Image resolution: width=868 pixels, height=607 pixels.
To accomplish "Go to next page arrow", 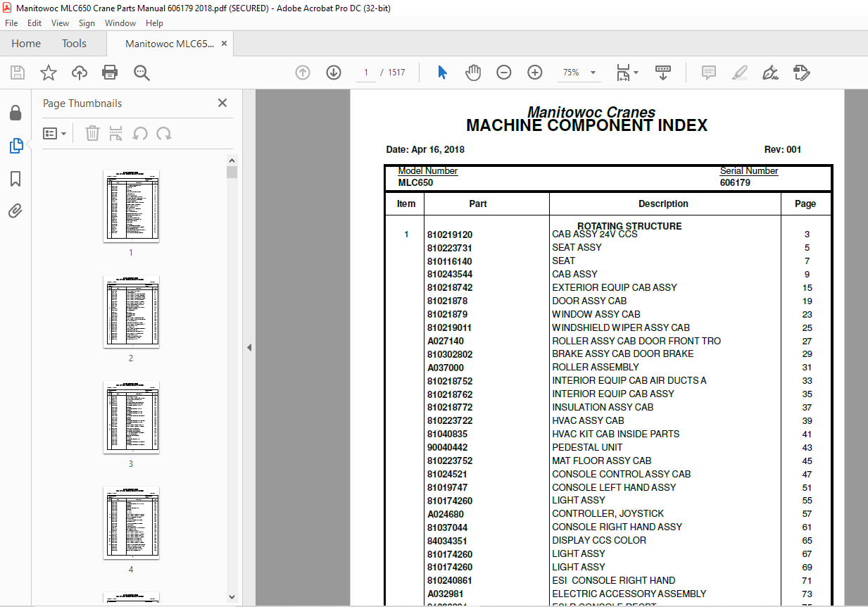I will [x=334, y=73].
